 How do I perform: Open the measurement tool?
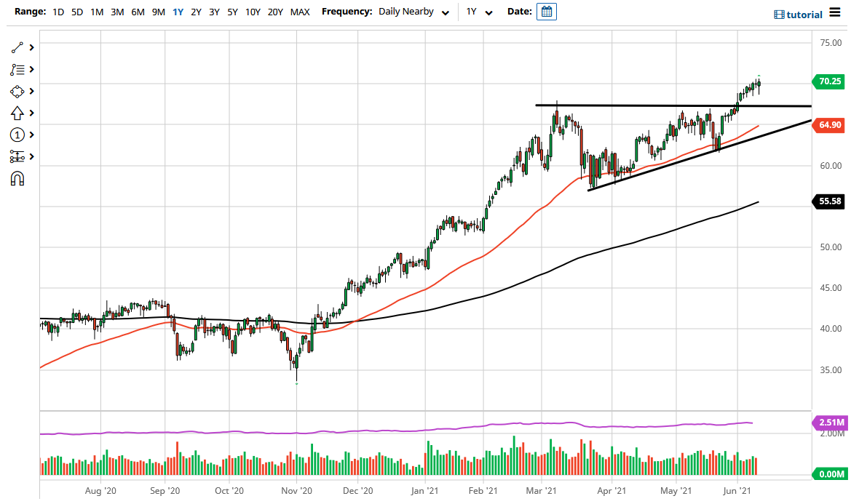(x=16, y=156)
